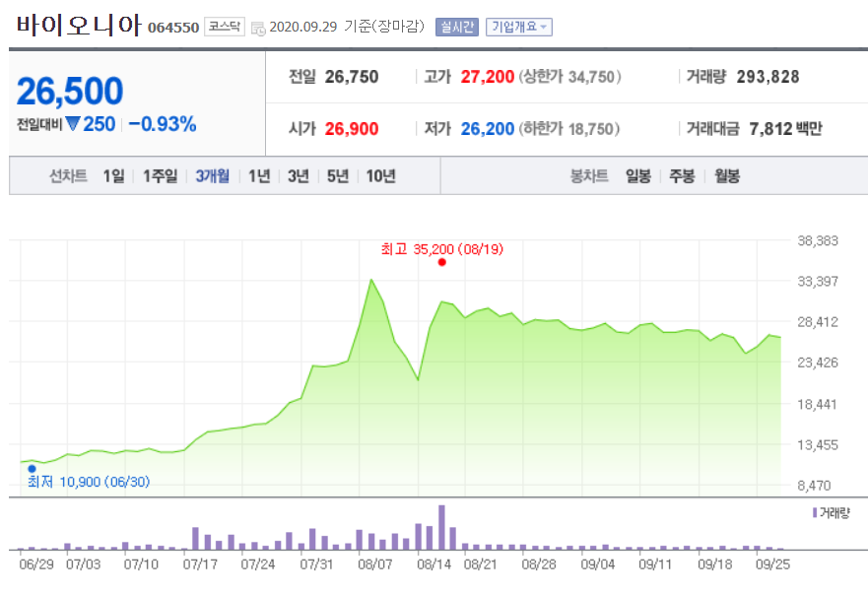Click the tallest volume bar near 08/14

(441, 527)
